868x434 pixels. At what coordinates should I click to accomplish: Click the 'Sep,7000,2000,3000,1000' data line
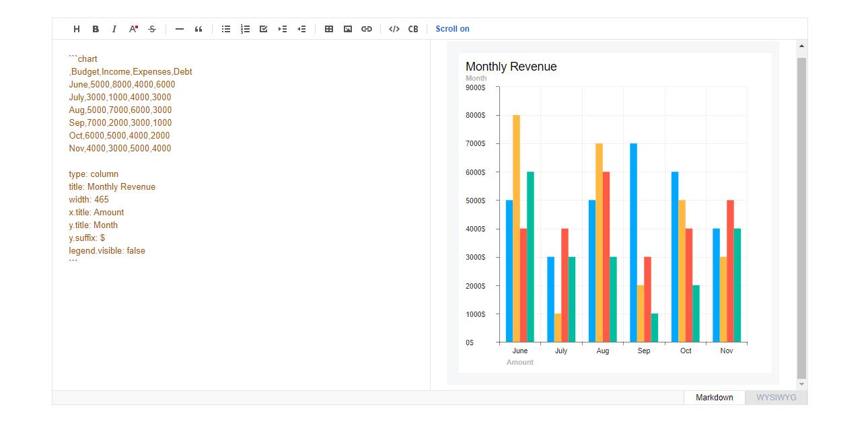click(120, 123)
